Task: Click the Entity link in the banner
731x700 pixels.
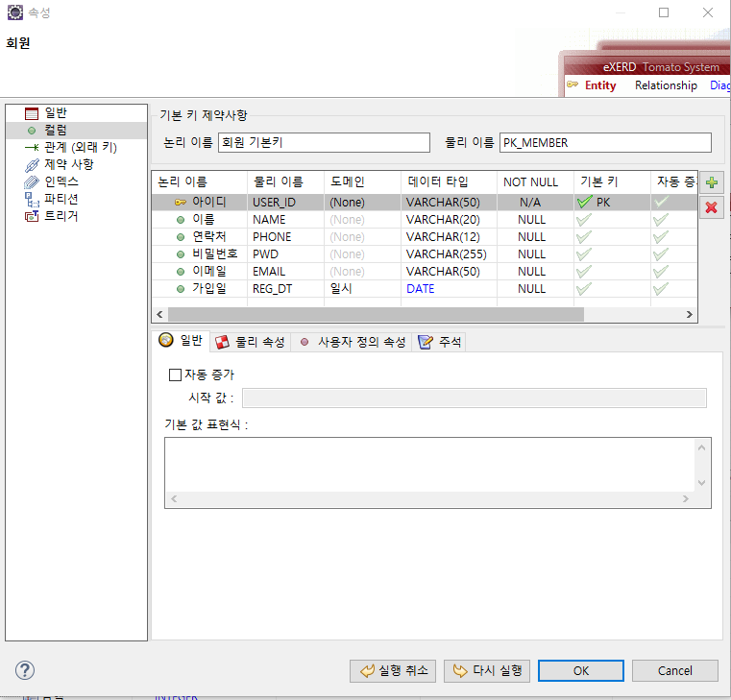Action: pos(600,85)
